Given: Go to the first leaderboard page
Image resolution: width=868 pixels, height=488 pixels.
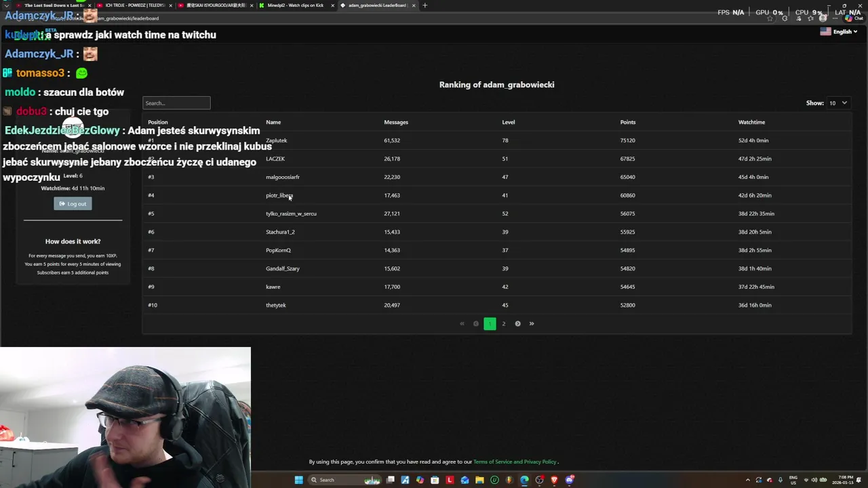Looking at the screenshot, I should coord(462,324).
